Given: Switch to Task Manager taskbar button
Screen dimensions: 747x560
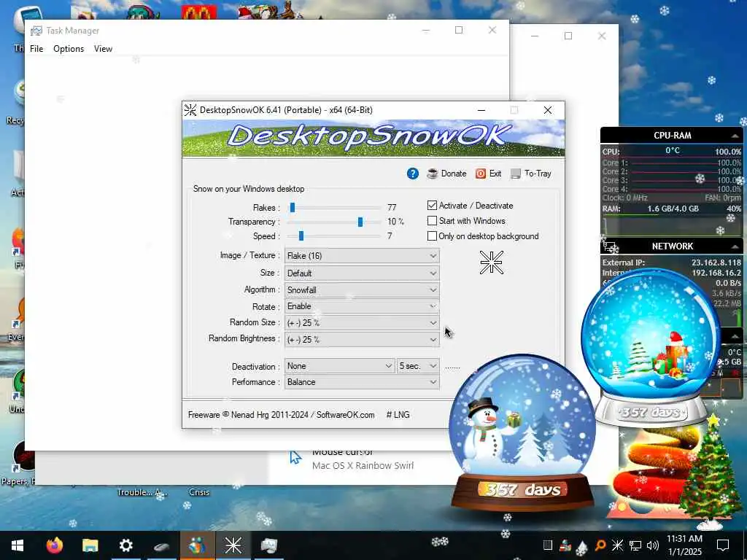Looking at the screenshot, I should coord(268,545).
